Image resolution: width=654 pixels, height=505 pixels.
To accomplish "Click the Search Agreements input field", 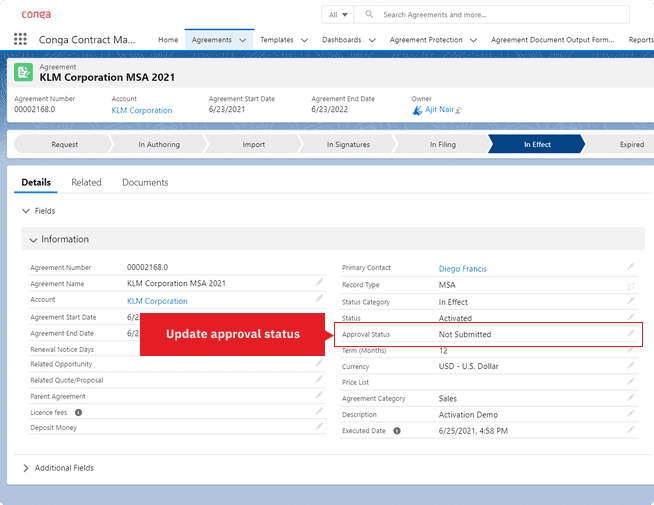I will point(500,15).
